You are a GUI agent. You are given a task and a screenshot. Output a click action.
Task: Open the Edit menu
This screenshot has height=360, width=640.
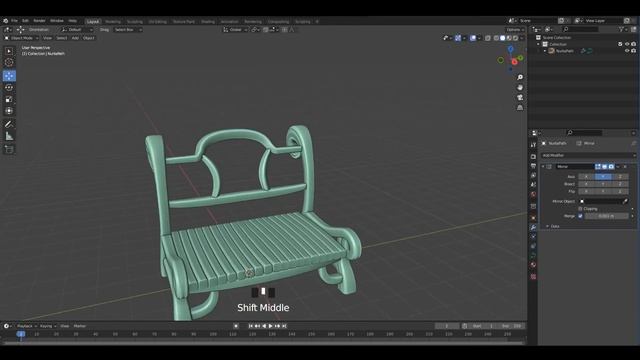[25, 21]
